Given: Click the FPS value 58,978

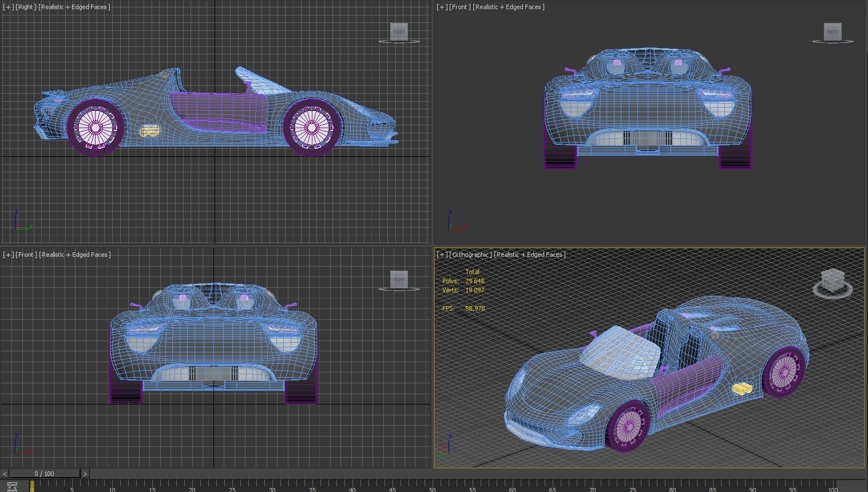Looking at the screenshot, I should 475,308.
